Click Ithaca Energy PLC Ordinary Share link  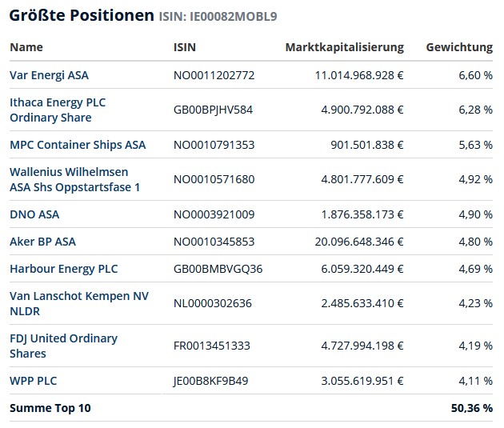point(58,110)
